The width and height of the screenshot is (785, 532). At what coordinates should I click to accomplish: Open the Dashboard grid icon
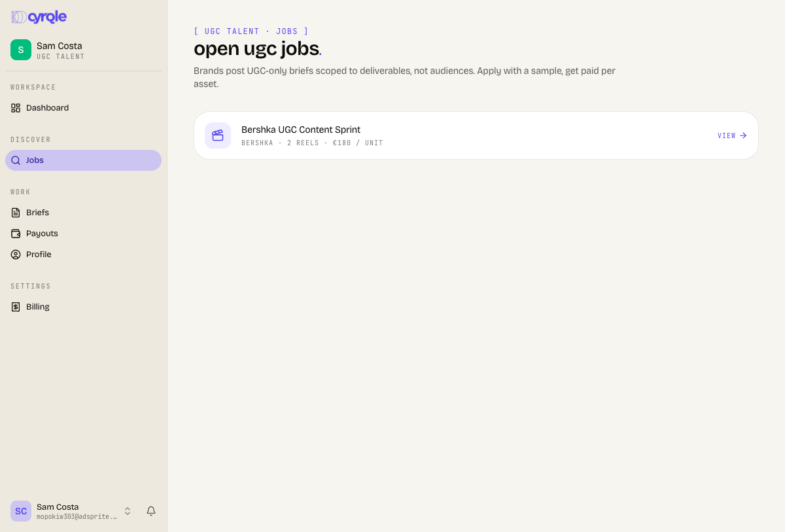16,108
